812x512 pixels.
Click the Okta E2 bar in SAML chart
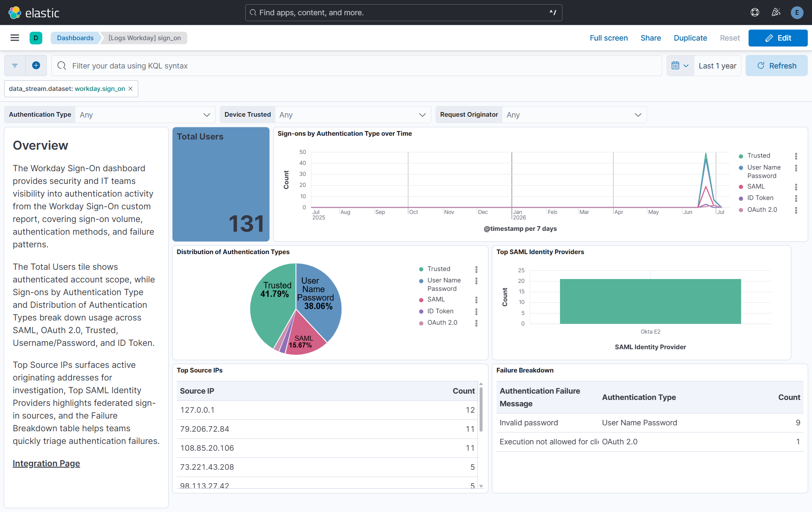tap(650, 301)
